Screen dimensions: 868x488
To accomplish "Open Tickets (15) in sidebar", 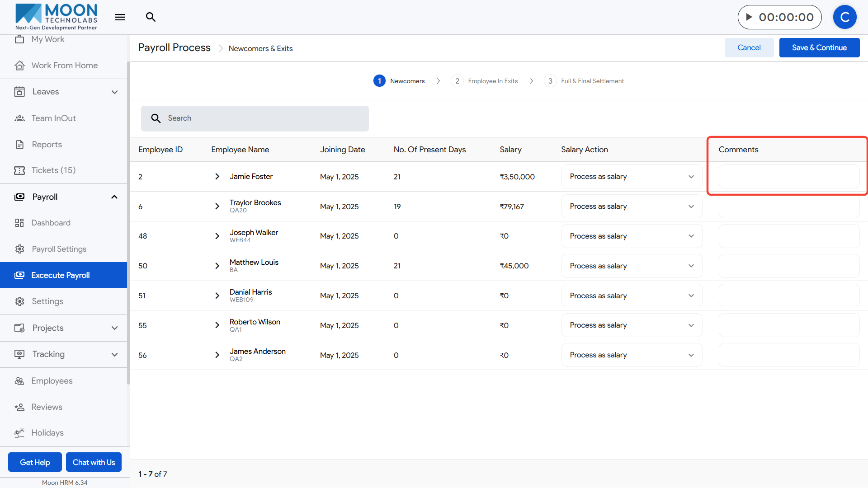I will tap(53, 170).
